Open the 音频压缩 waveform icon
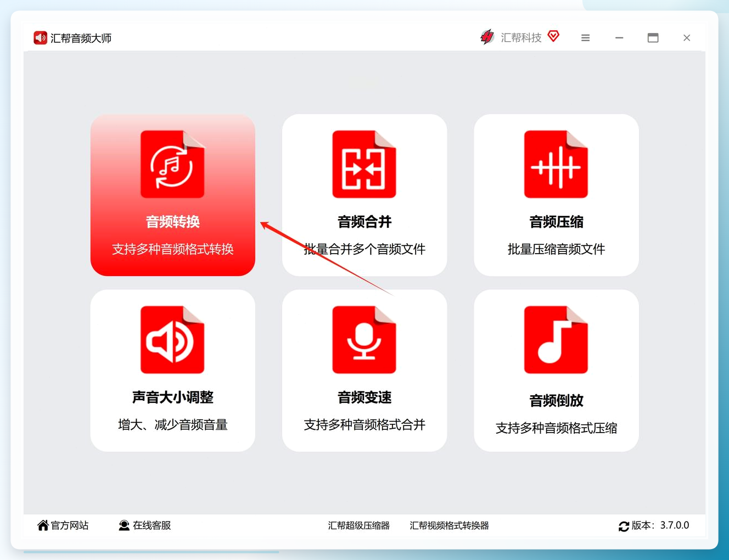This screenshot has height=560, width=729. point(556,164)
